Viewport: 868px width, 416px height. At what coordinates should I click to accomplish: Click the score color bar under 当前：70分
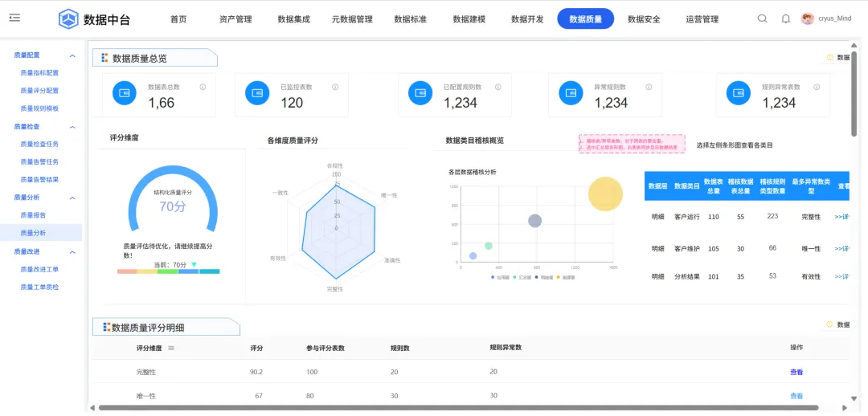click(x=168, y=271)
